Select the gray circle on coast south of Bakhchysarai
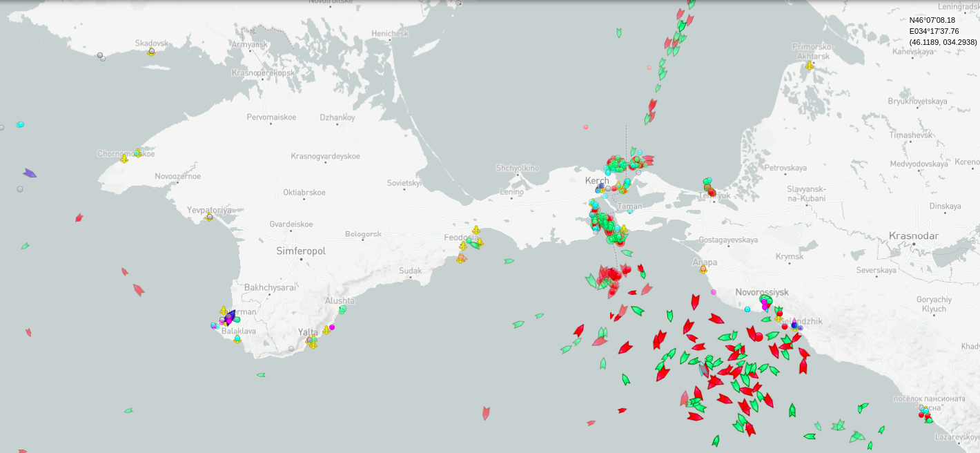This screenshot has height=453, width=980. 291,349
